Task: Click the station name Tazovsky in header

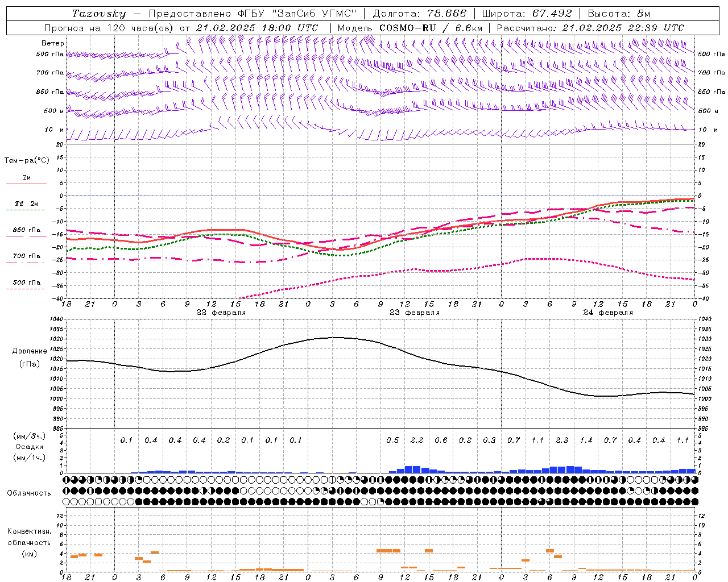Action: [99, 14]
